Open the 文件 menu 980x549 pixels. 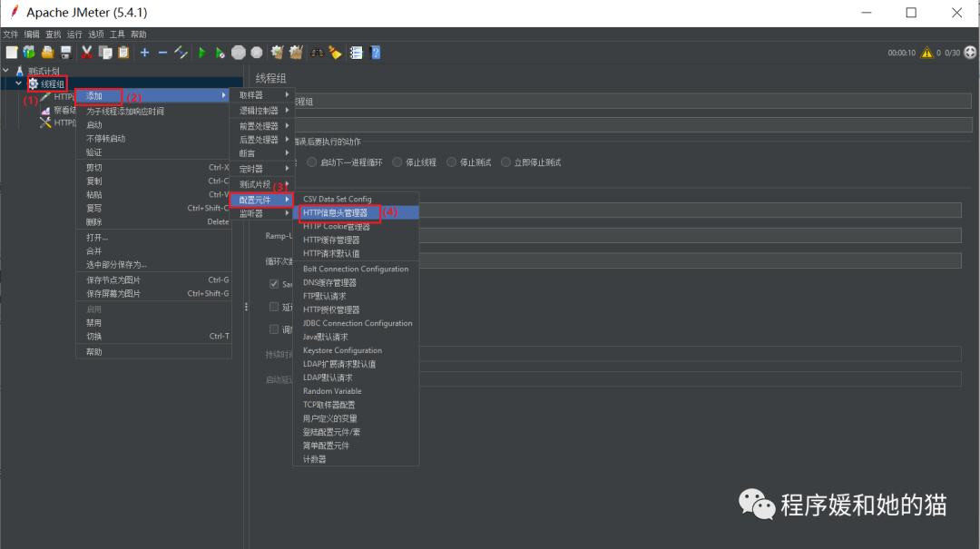pos(11,34)
